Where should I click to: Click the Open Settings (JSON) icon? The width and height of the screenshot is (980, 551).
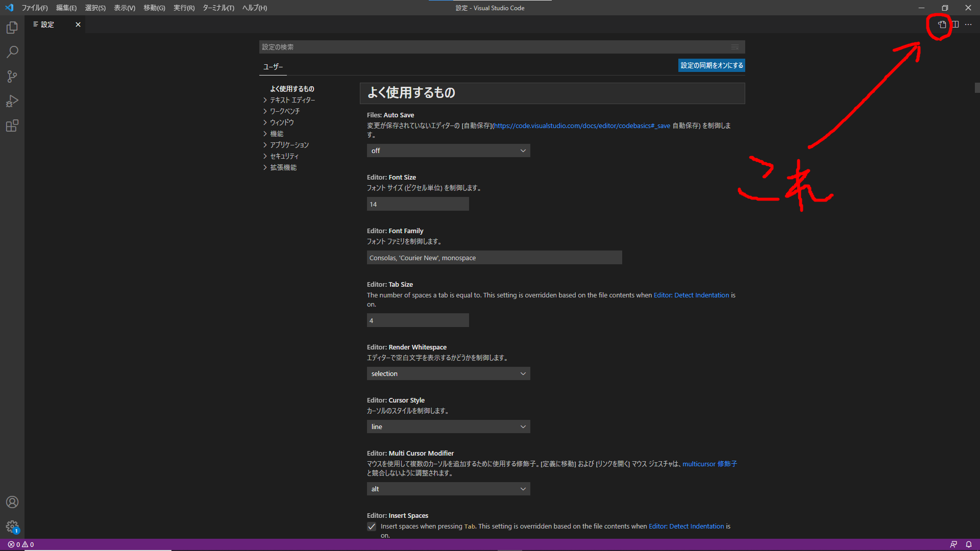(942, 24)
